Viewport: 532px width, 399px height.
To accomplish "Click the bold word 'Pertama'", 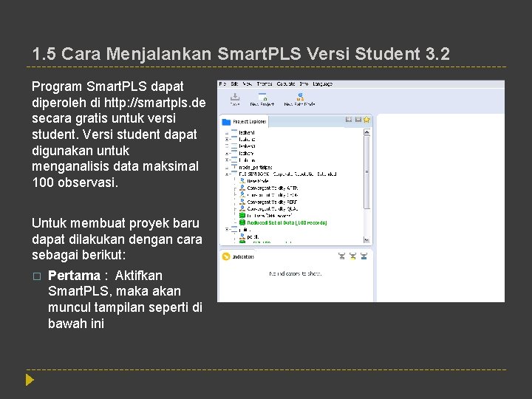I will tap(74, 276).
